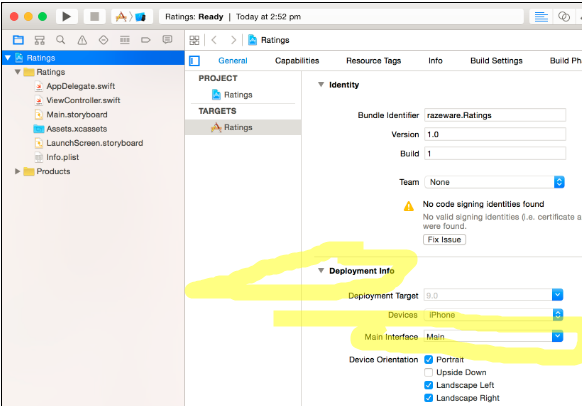Collapse the Ratings folder group
582x406 pixels.
[x=17, y=72]
